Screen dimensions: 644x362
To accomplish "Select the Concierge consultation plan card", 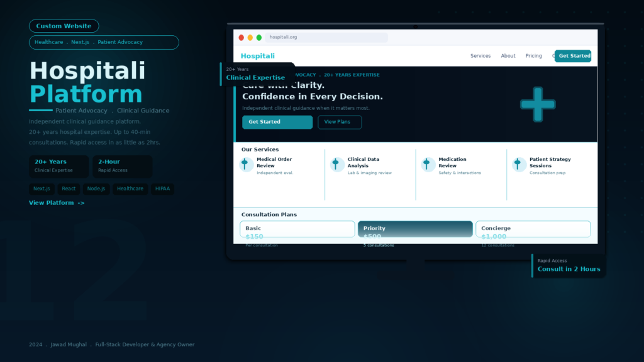I will click(x=533, y=229).
